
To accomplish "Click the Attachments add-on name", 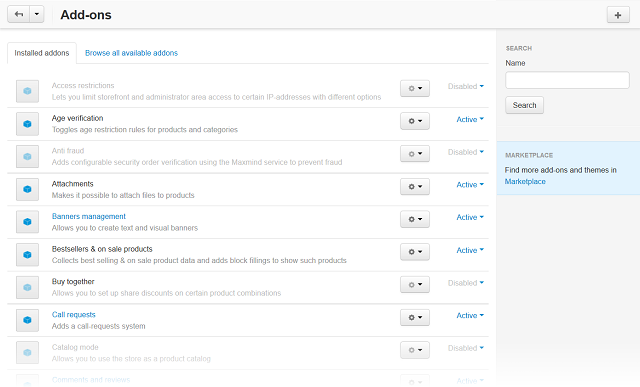I will coord(73,184).
